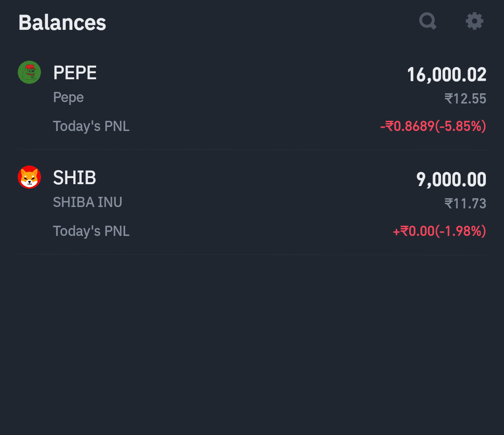504x435 pixels.
Task: Select the PEPE ticker label
Action: [x=75, y=73]
